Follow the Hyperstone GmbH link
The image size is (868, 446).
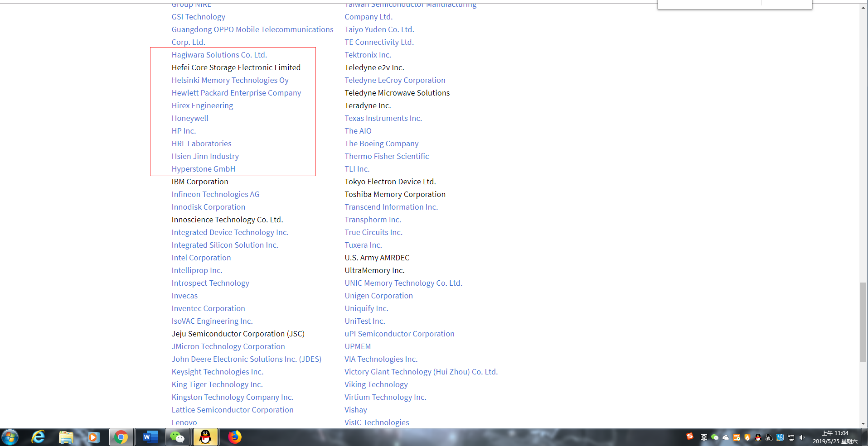203,169
